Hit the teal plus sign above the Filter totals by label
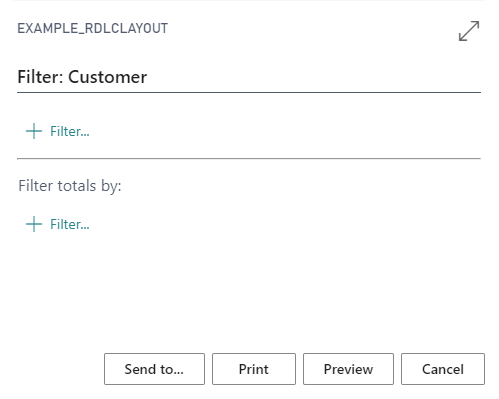Viewport: 499px width, 399px height. (34, 131)
